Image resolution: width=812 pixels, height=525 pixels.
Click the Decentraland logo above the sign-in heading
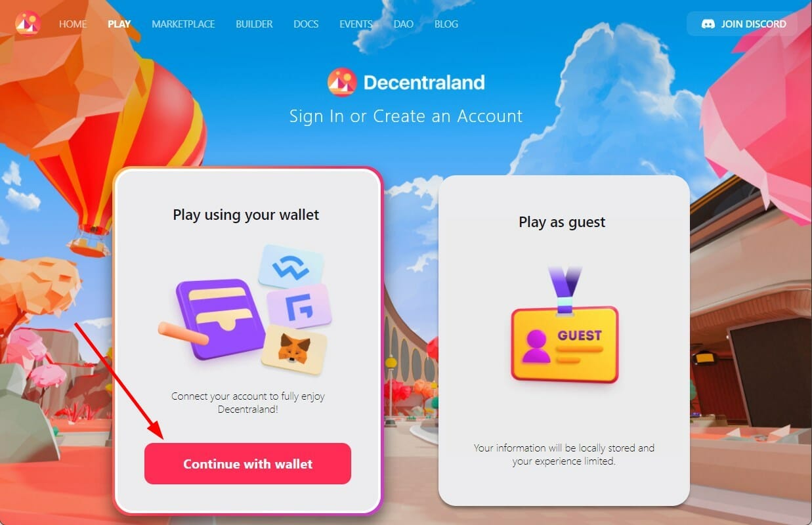pyautogui.click(x=342, y=83)
